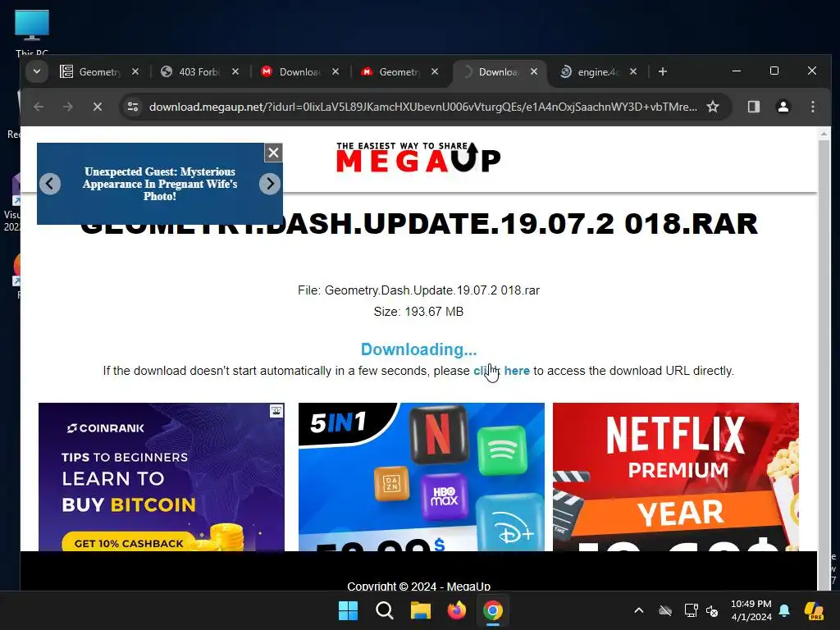Open Chrome profile menu

783,107
